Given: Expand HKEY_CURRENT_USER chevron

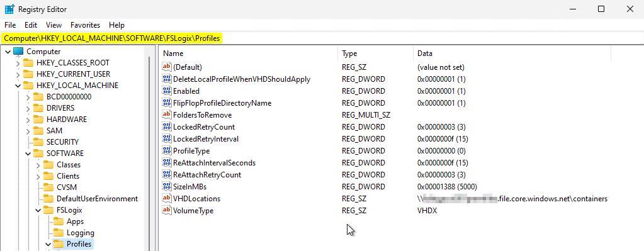Looking at the screenshot, I should [x=18, y=75].
